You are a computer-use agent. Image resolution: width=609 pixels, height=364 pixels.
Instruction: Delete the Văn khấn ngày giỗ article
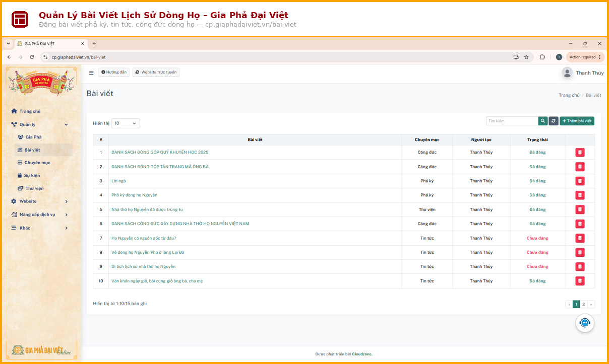(580, 281)
